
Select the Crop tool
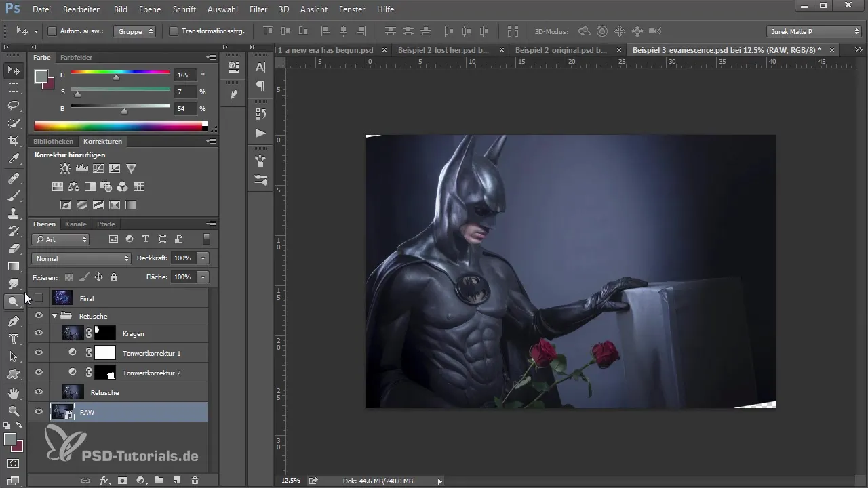tap(14, 141)
